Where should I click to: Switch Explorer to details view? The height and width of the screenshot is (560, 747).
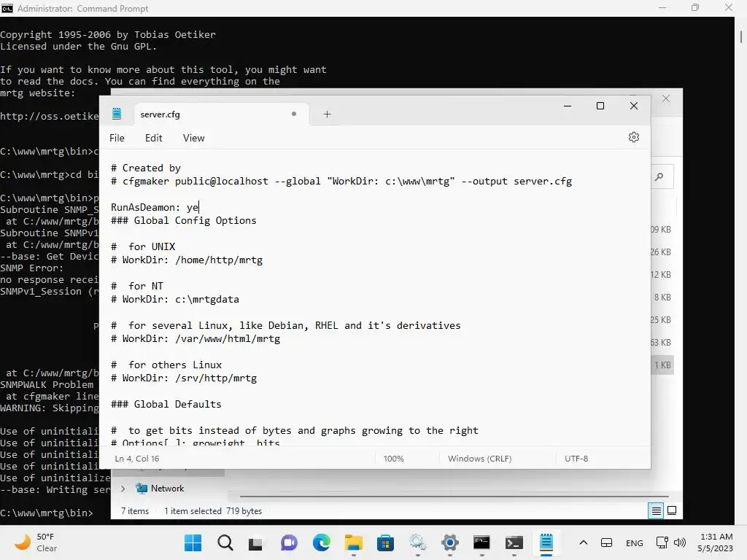(x=656, y=511)
